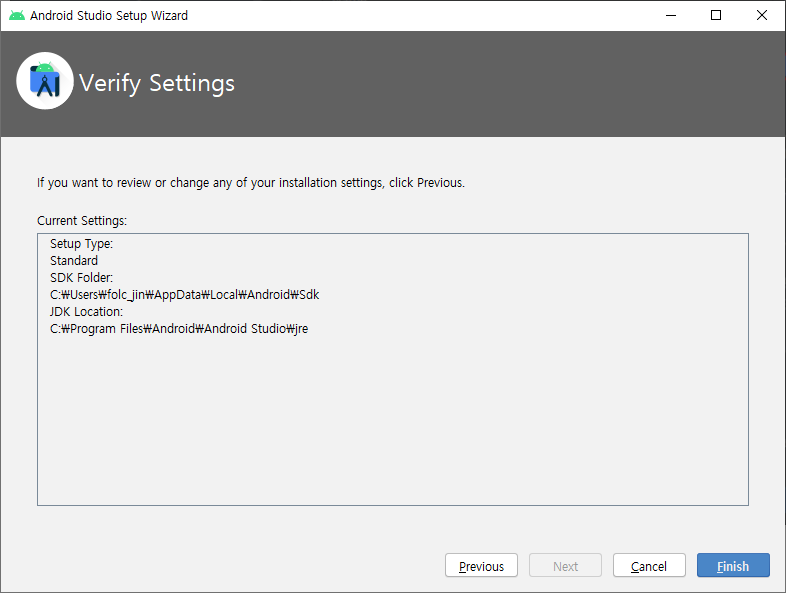Maximize the Setup Wizard window

tap(716, 16)
